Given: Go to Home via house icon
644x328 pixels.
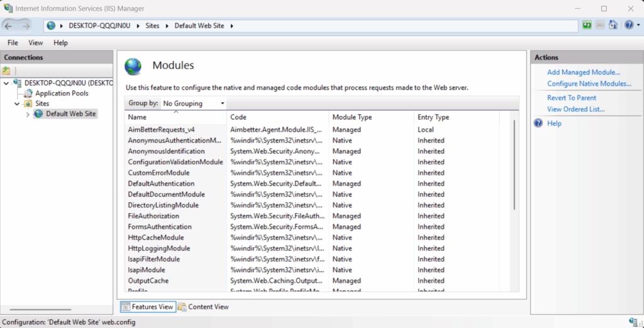Looking at the screenshot, I should 613,25.
